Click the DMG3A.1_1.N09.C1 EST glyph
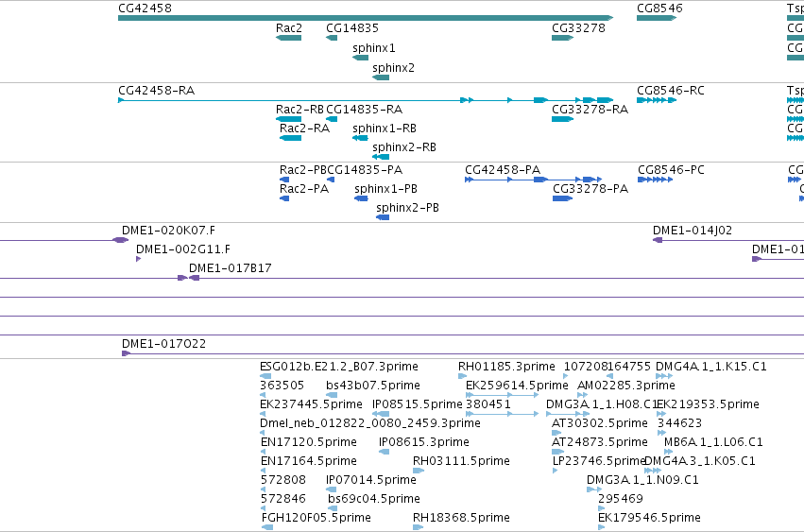 pos(594,489)
